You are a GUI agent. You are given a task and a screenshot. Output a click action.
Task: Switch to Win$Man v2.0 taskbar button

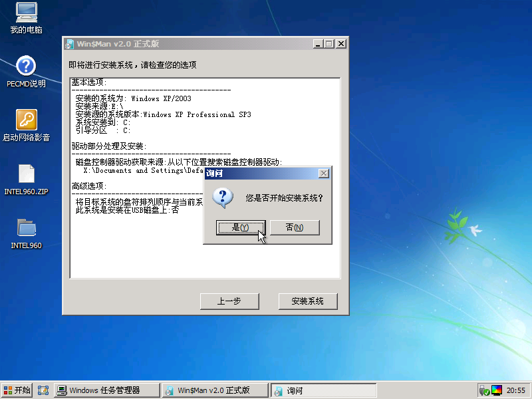(x=215, y=390)
